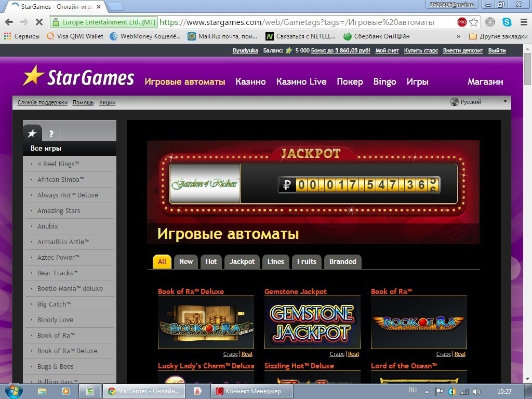532x399 pixels.
Task: Open the Book of Ra Deluxe game thumbnail
Action: 206,323
